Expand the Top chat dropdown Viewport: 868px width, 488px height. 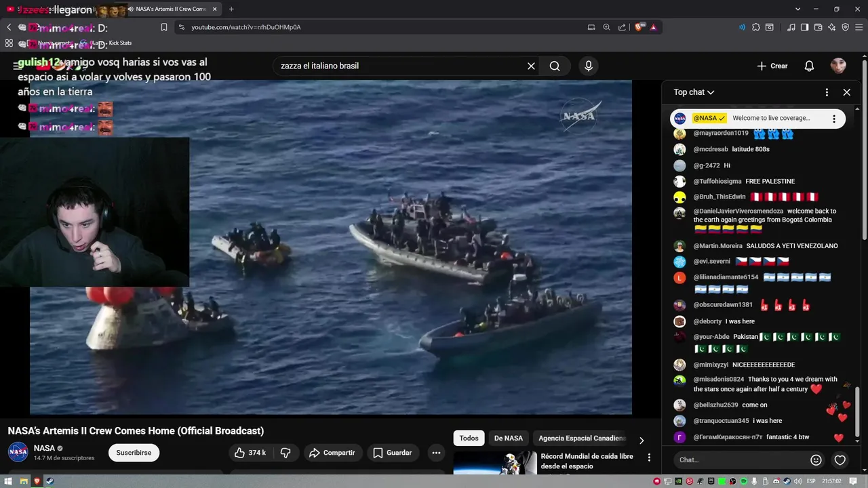694,92
